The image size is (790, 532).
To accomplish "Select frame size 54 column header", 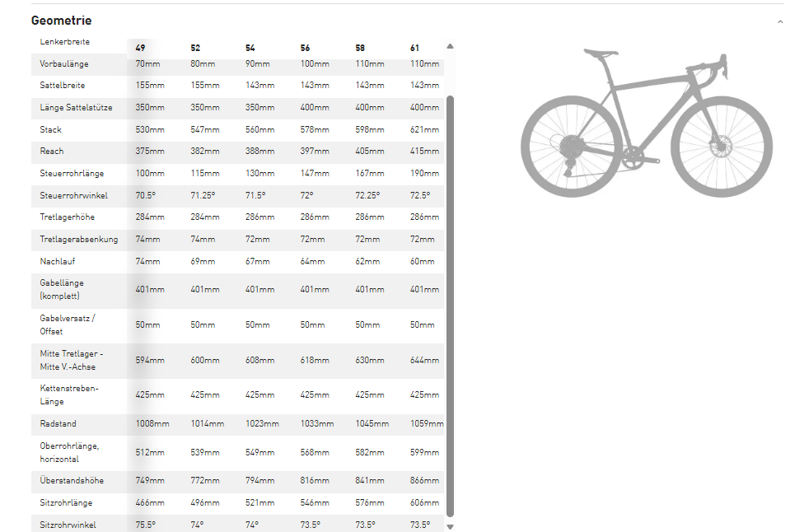I will pos(250,48).
